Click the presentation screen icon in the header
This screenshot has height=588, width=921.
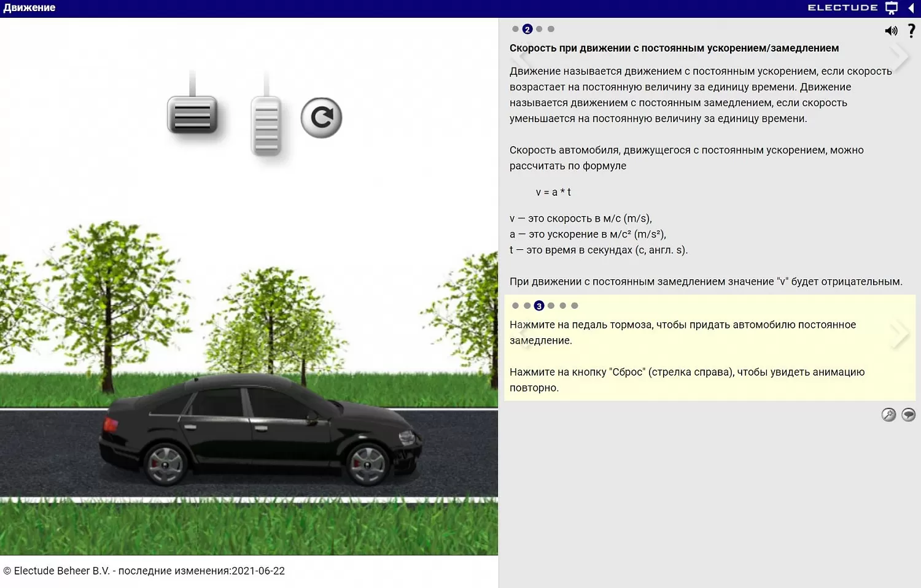pos(890,8)
